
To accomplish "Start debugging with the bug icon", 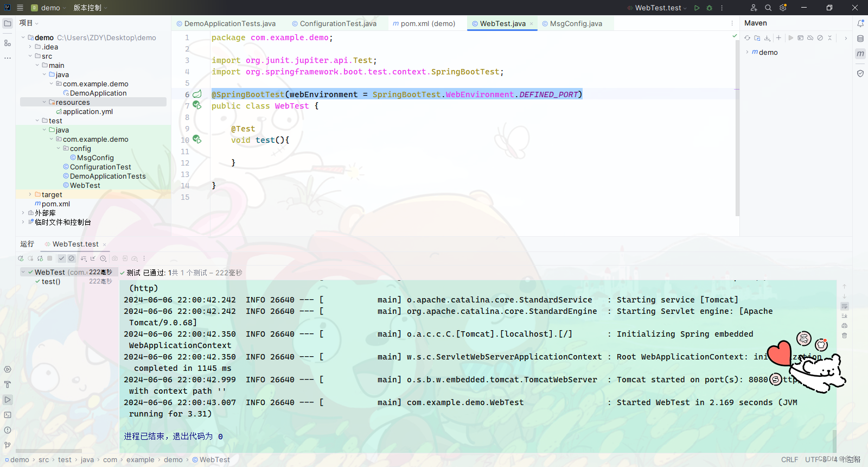I will 709,8.
